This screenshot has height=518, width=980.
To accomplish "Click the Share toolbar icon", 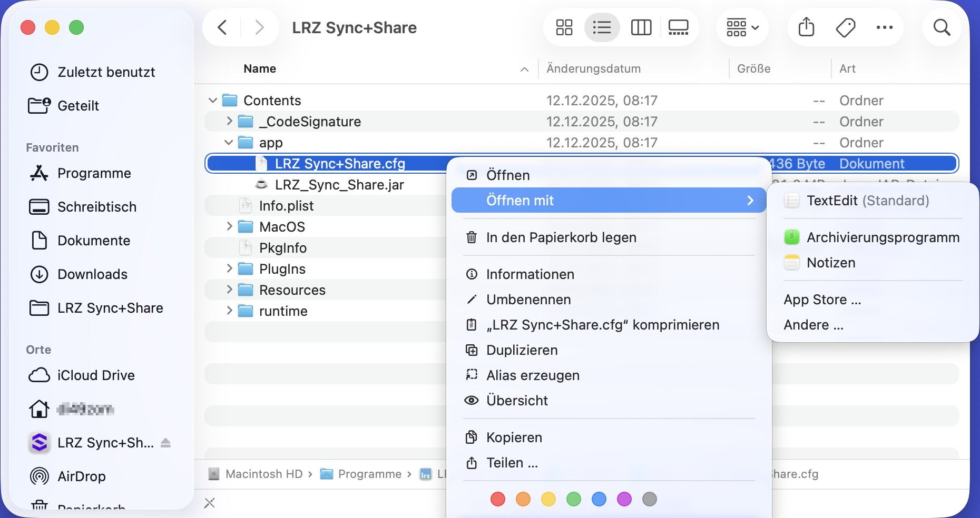I will [x=806, y=27].
